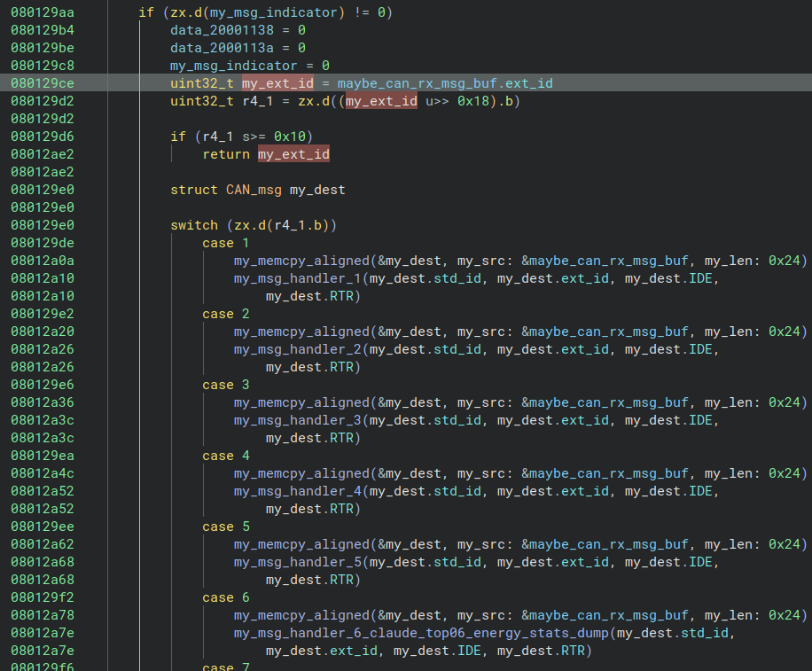Click address 08012a0a in the gutter
The width and height of the screenshot is (812, 671).
click(x=43, y=261)
